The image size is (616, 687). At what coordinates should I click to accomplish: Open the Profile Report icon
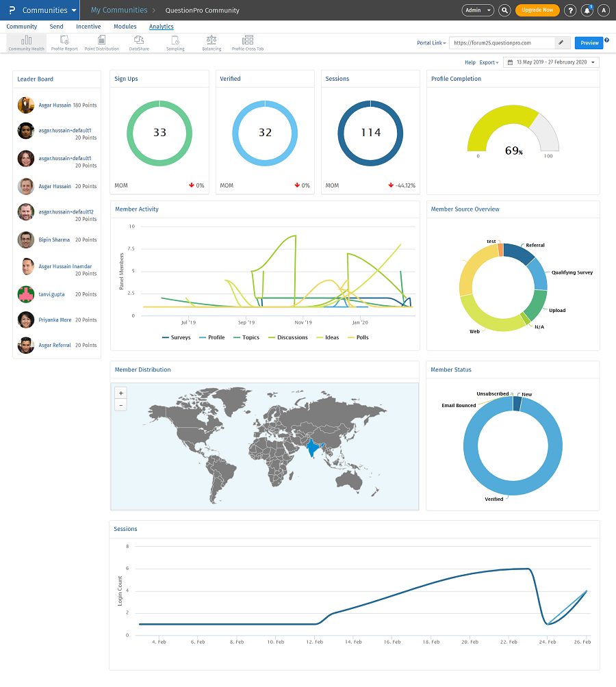coord(64,43)
